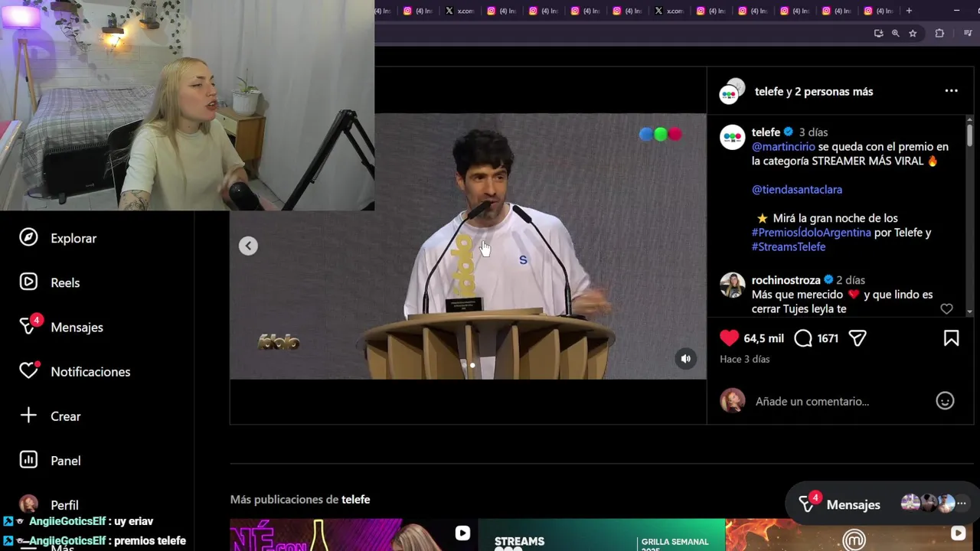Open the Notificaciones heart icon
Screen dimensions: 980x551
(x=28, y=371)
